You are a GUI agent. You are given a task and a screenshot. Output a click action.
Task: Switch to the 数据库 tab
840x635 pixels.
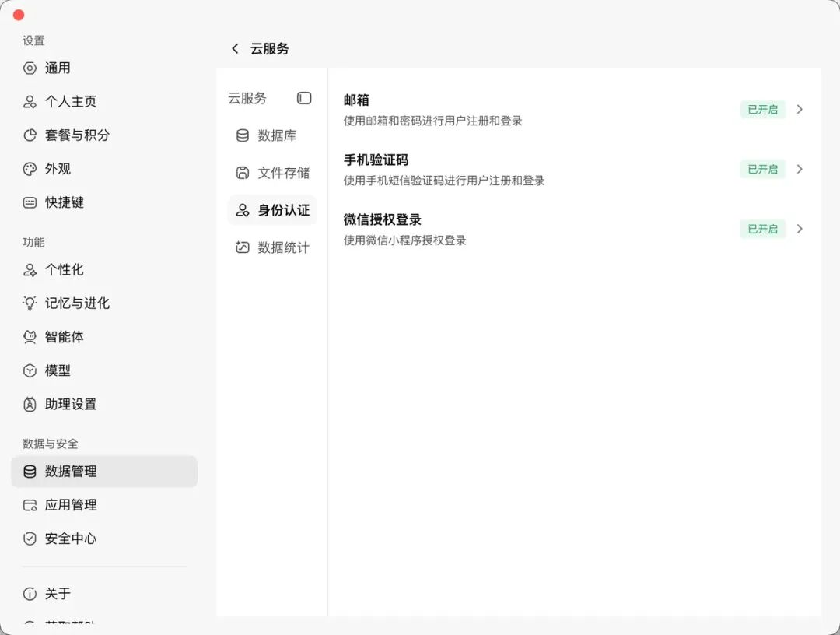tap(272, 135)
